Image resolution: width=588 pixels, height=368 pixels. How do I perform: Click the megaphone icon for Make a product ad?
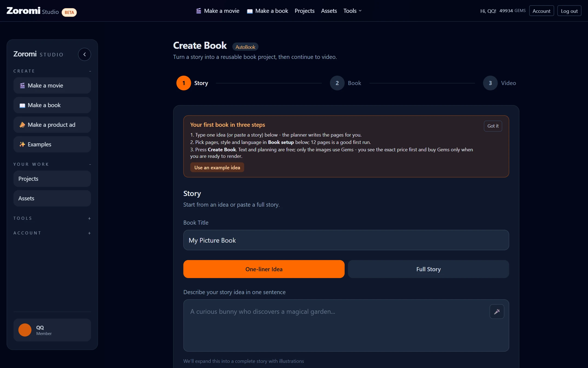pyautogui.click(x=22, y=125)
